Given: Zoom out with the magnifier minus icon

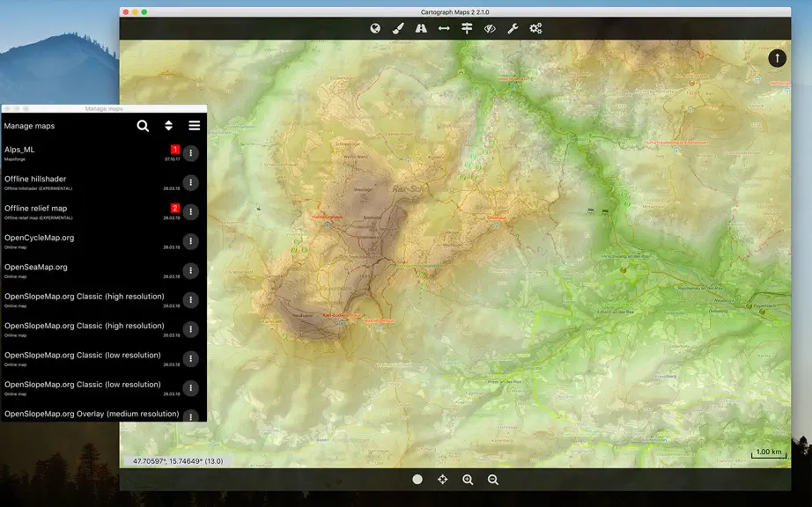Looking at the screenshot, I should (x=493, y=480).
